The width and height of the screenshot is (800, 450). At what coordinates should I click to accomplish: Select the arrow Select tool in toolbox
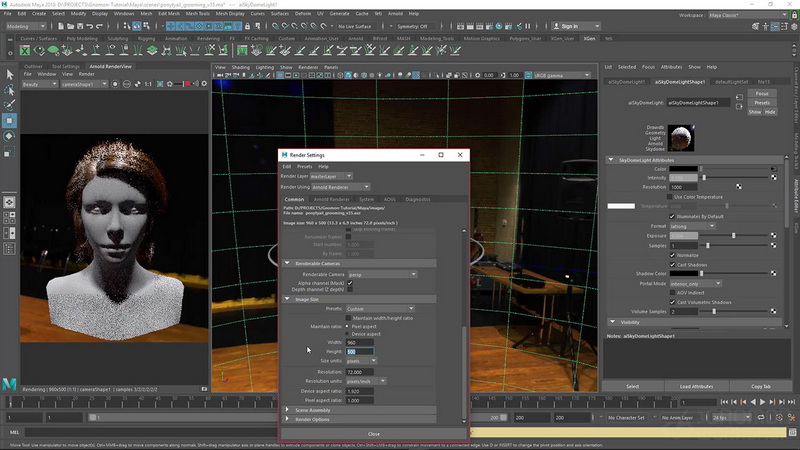[9, 74]
